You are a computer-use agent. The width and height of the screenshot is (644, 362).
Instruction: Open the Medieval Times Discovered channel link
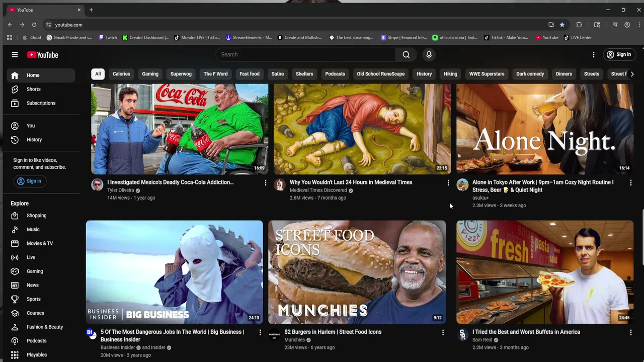point(318,191)
